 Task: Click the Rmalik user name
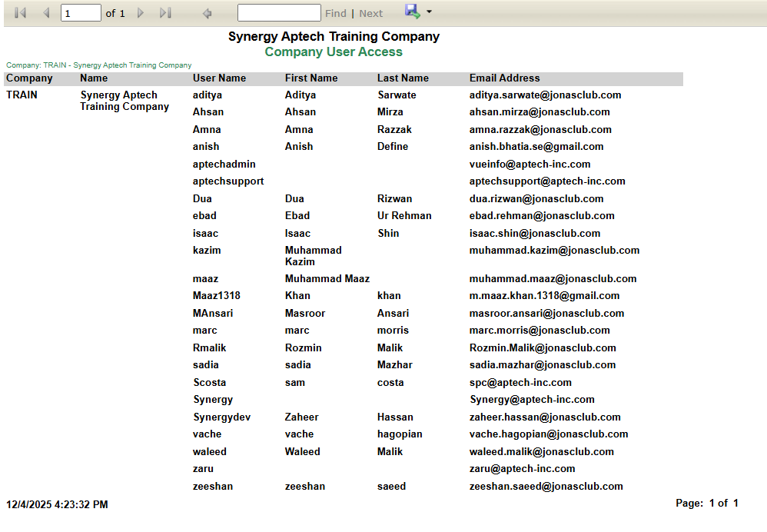(209, 348)
